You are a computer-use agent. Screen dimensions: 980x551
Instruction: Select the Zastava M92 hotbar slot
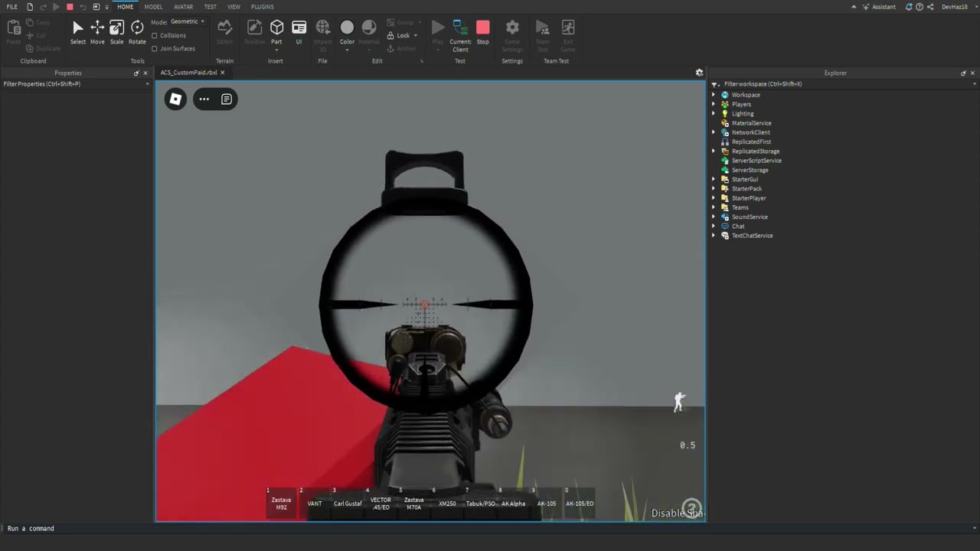(x=281, y=504)
